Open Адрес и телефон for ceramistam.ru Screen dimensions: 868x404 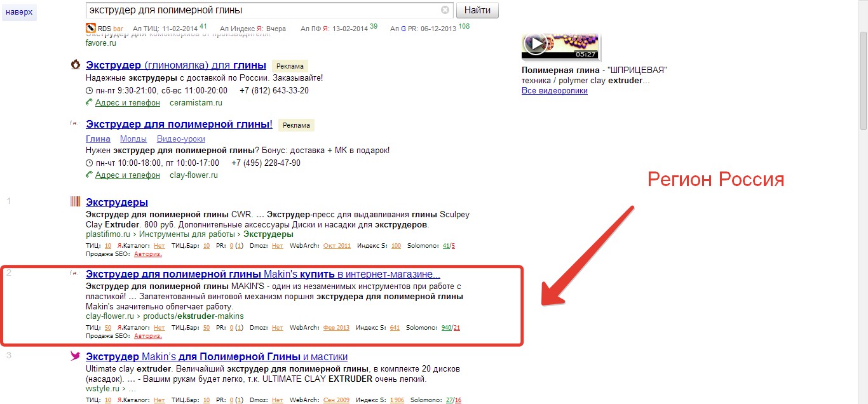[x=127, y=102]
